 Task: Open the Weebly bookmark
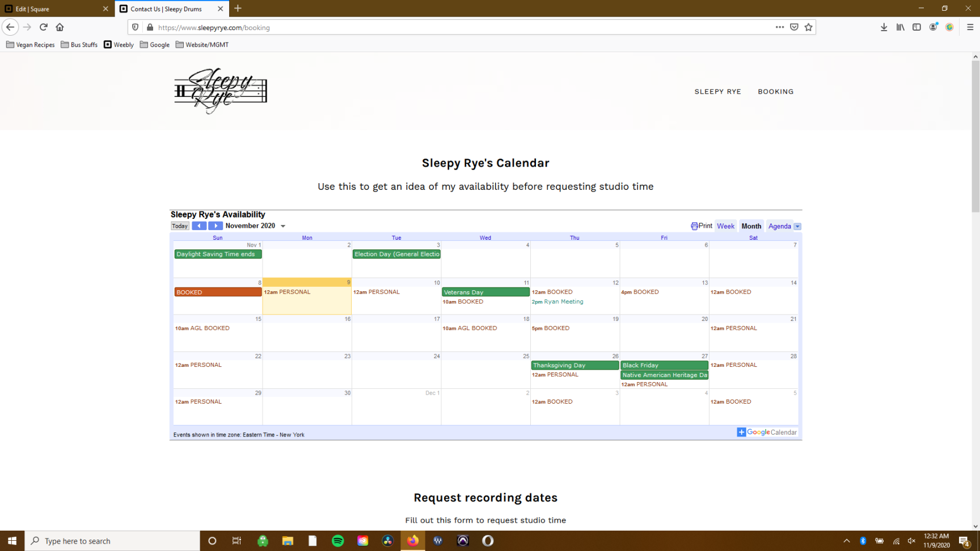(119, 45)
